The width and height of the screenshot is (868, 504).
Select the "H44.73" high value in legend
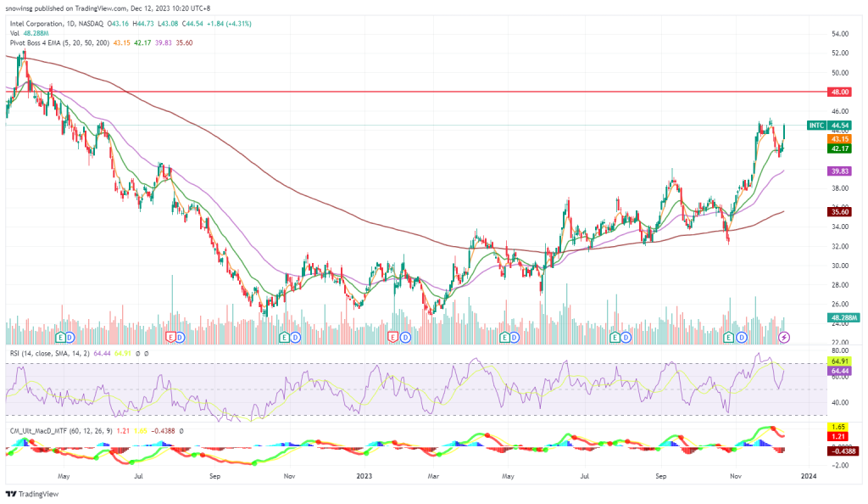(143, 24)
